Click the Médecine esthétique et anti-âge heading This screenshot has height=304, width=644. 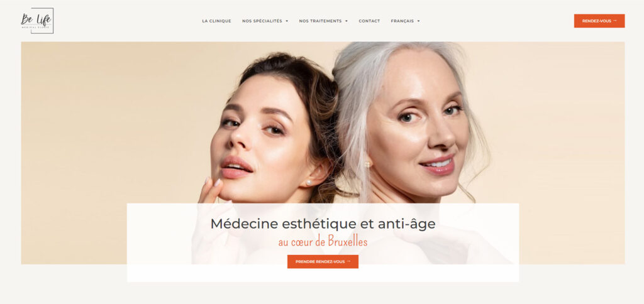323,224
